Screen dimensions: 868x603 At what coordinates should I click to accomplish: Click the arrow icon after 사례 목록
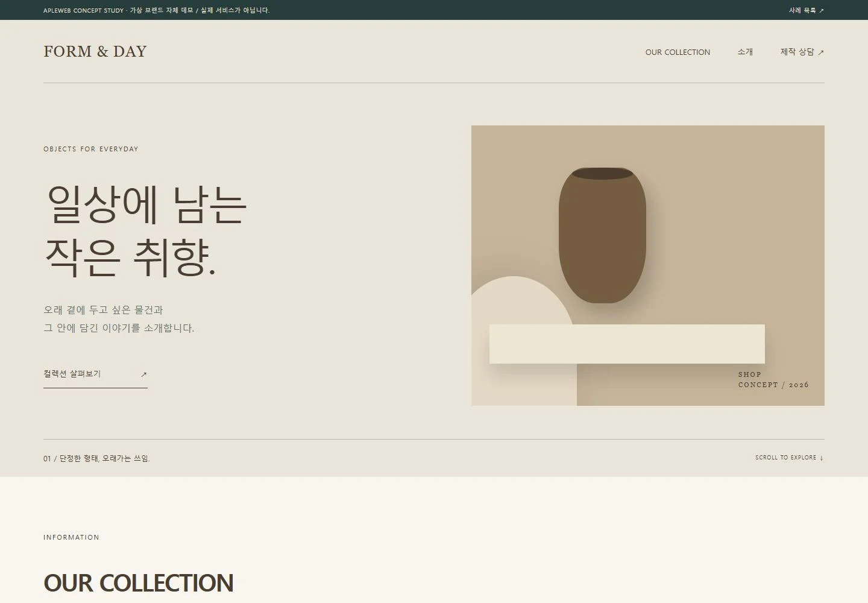pos(821,10)
